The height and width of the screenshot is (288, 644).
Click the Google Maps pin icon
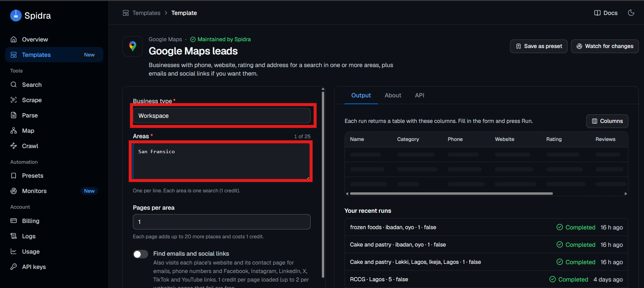(x=133, y=46)
